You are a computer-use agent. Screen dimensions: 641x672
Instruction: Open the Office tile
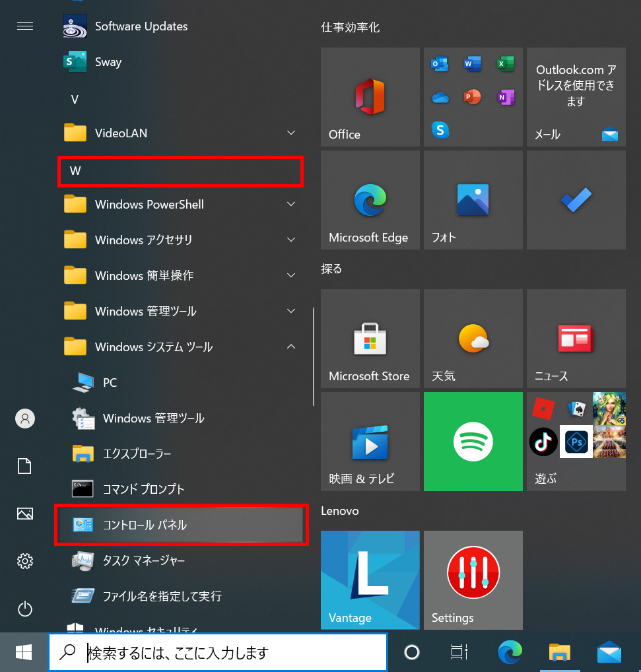click(x=370, y=97)
